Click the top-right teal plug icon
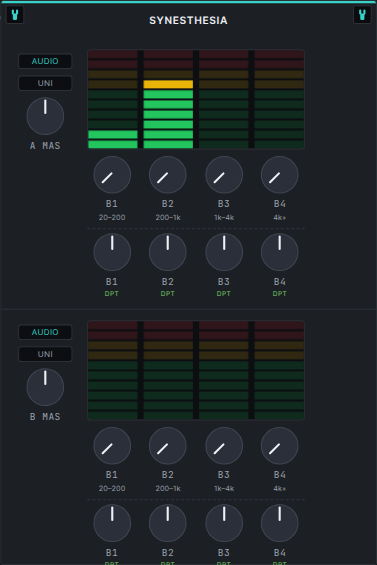The image size is (377, 565). pyautogui.click(x=362, y=15)
